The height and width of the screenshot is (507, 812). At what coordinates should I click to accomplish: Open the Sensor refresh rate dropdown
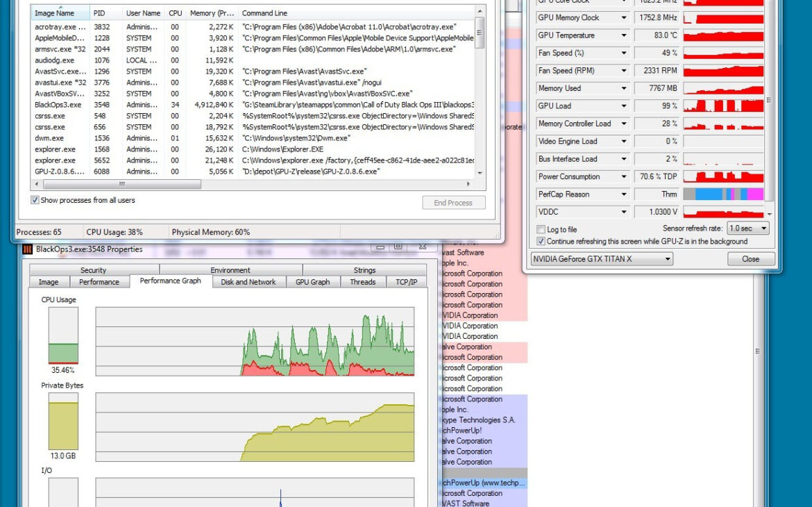click(747, 228)
